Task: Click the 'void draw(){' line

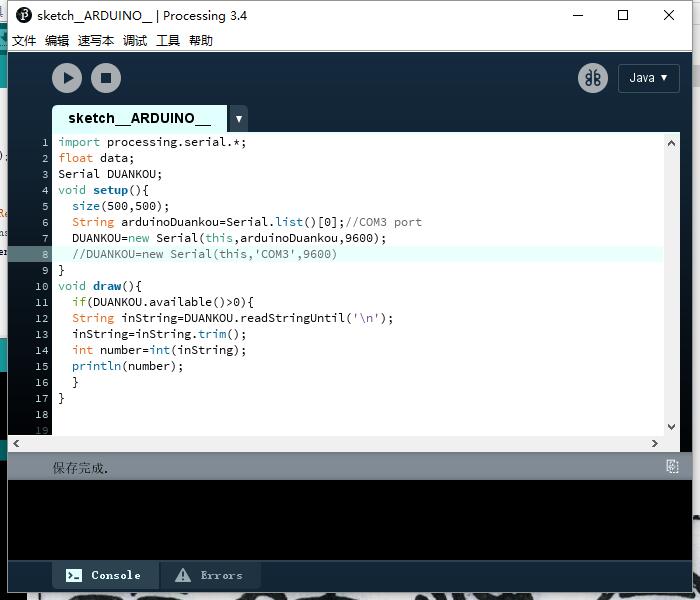Action: (x=100, y=286)
